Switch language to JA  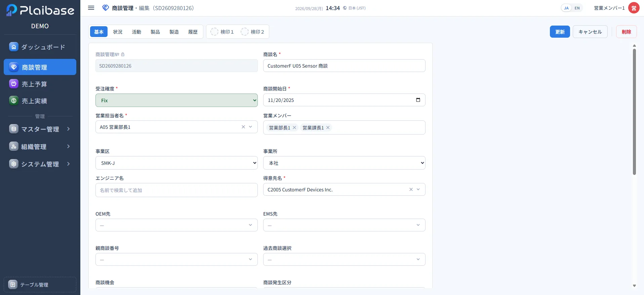[566, 8]
